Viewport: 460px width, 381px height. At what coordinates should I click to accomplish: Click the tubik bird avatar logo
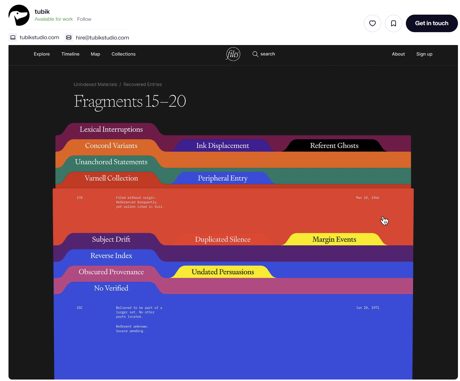[x=19, y=15]
